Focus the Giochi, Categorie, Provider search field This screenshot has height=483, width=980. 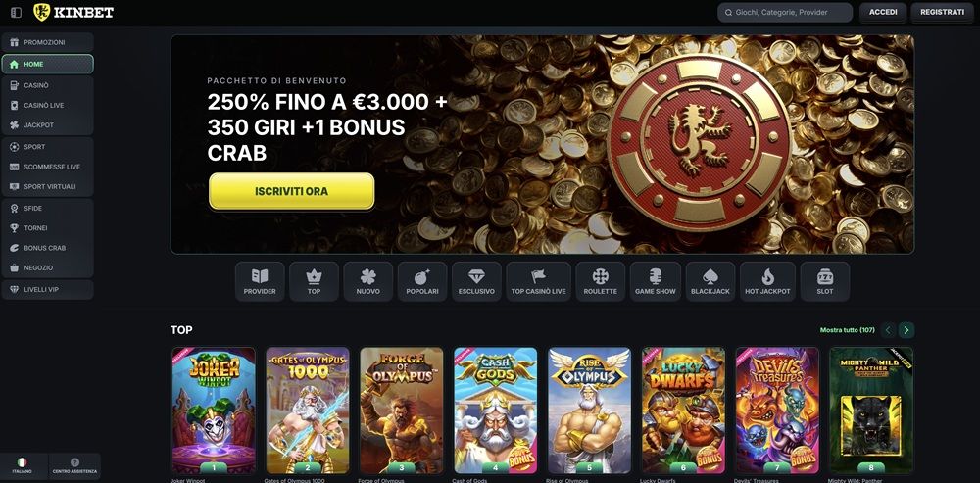(x=785, y=12)
